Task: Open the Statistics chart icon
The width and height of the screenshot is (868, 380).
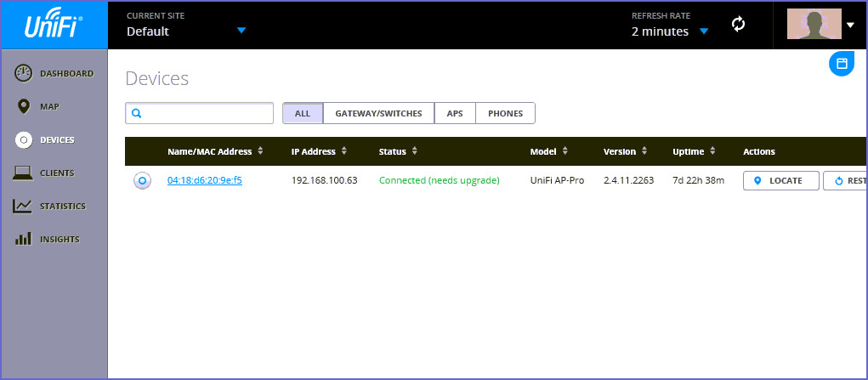Action: [x=23, y=206]
